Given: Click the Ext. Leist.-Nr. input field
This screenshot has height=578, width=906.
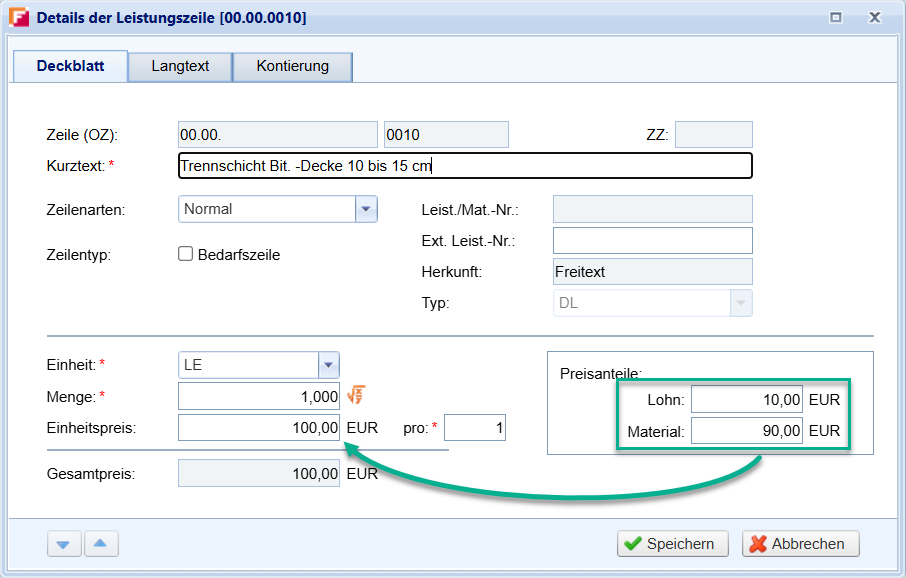Looking at the screenshot, I should point(652,241).
